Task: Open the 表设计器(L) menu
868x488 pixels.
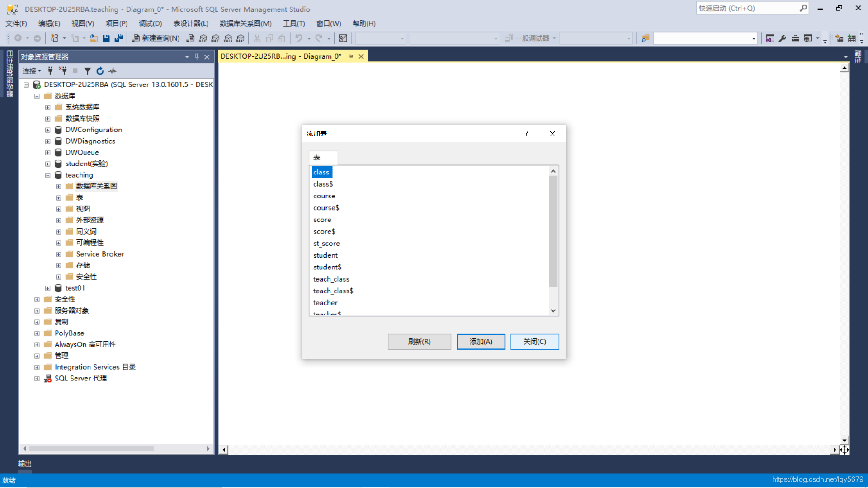Action: coord(191,23)
